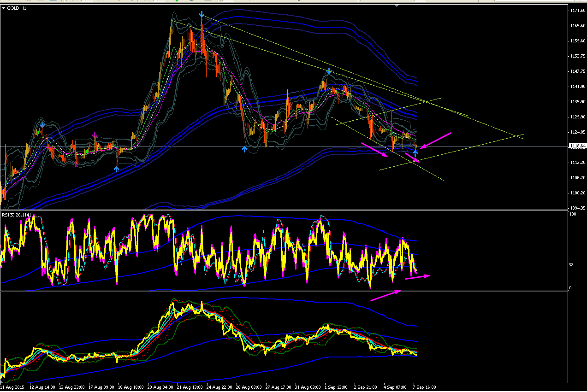The image size is (587, 392).
Task: Click the RSI scale value 100
Action: (x=573, y=215)
